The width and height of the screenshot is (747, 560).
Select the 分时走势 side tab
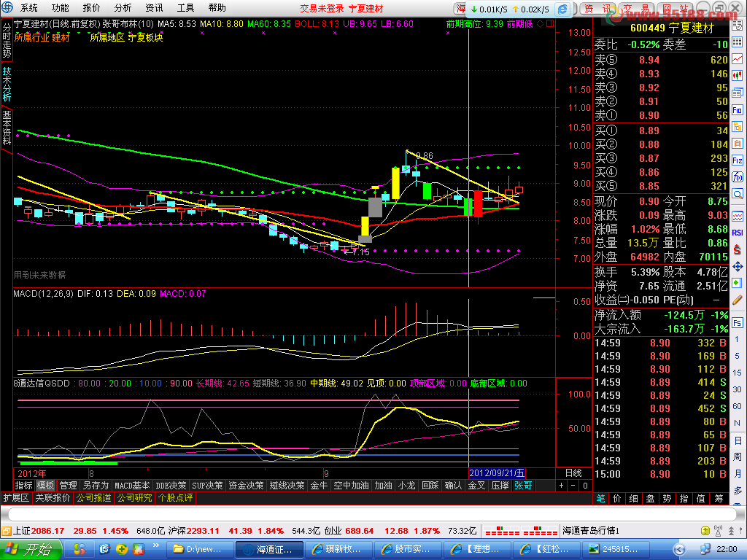coord(7,40)
